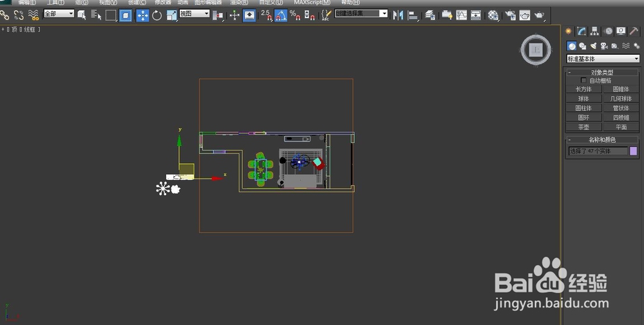Open the Material Editor
This screenshot has width=644, height=325.
[x=493, y=15]
